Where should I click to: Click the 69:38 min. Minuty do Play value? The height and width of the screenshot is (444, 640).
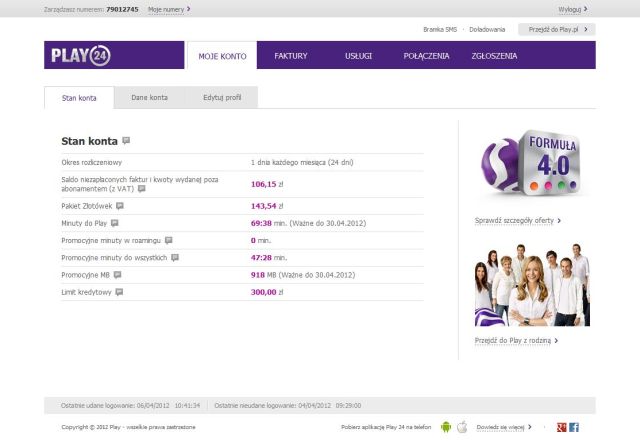269,223
